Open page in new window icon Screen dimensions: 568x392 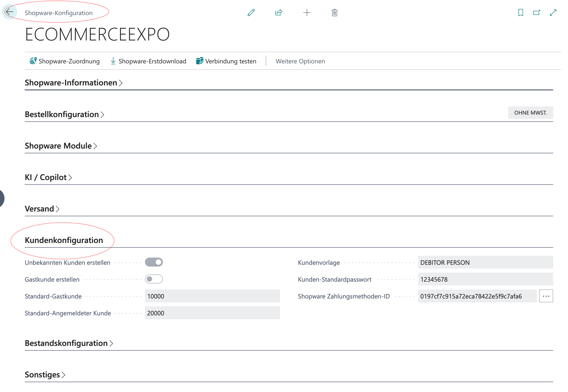[x=536, y=13]
